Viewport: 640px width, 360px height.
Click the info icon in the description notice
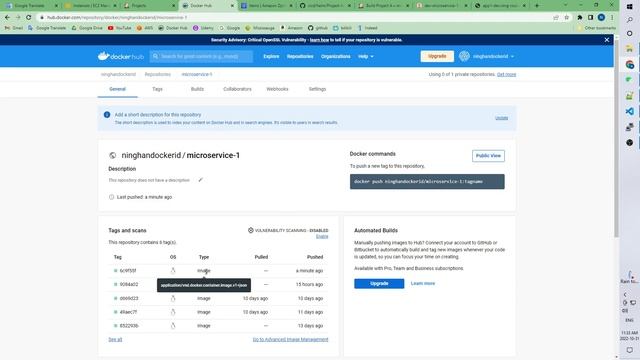click(x=107, y=115)
